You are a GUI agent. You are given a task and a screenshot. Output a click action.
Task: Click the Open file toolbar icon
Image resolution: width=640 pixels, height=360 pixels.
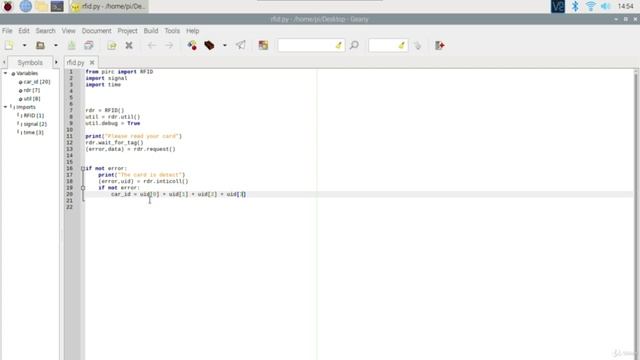tap(40, 45)
